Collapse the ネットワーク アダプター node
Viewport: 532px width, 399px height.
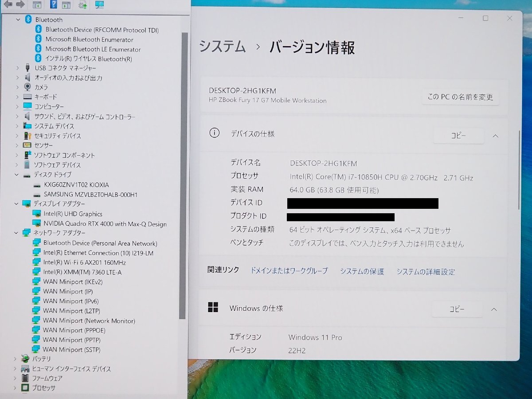(x=16, y=233)
